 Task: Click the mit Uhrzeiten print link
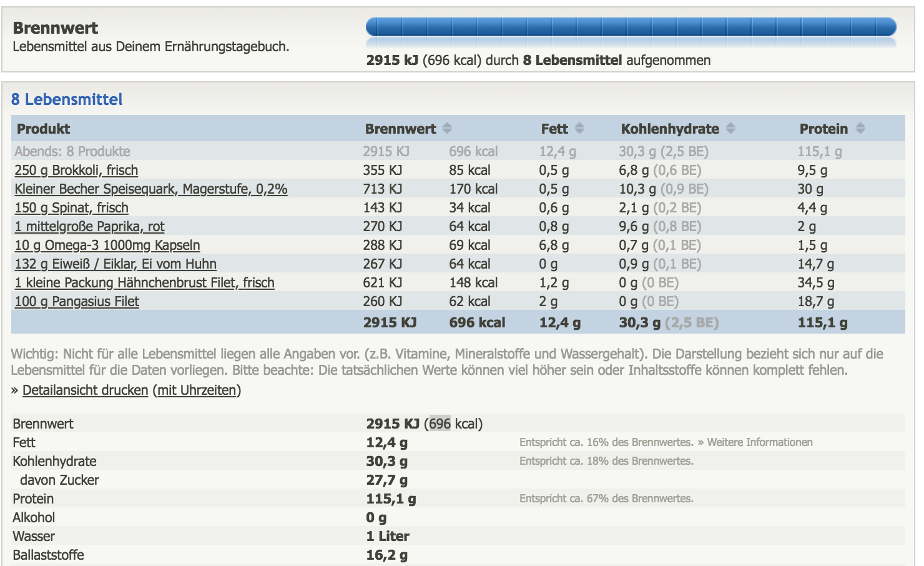click(197, 390)
